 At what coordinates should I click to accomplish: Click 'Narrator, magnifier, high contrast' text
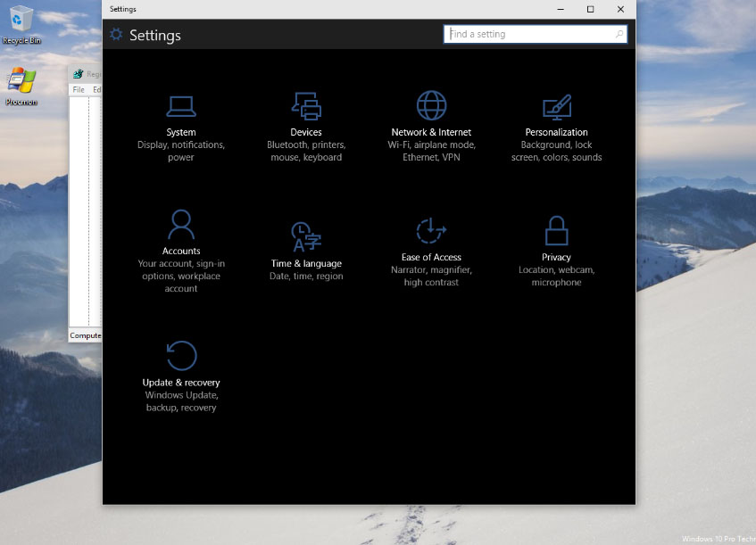pyautogui.click(x=431, y=277)
